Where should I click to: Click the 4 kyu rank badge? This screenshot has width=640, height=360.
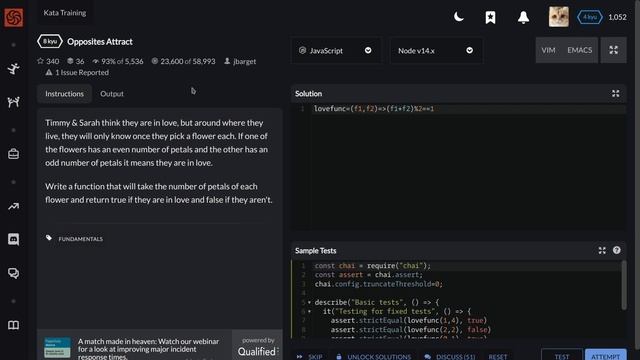(590, 17)
